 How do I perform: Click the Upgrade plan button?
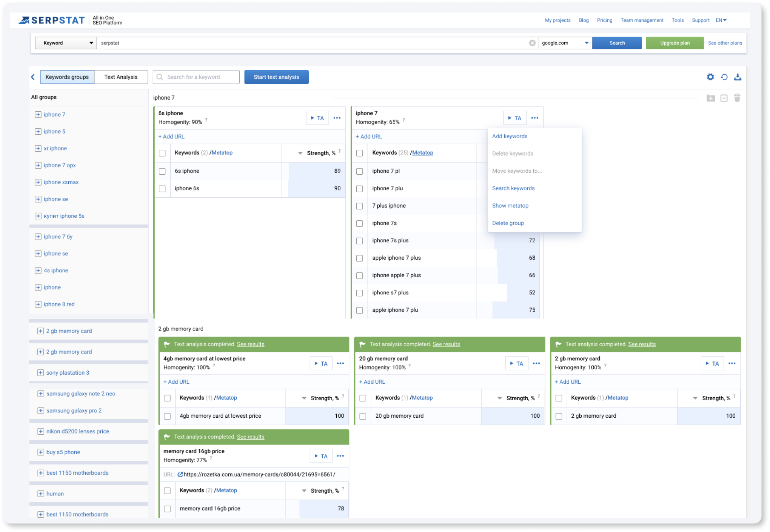tap(675, 43)
